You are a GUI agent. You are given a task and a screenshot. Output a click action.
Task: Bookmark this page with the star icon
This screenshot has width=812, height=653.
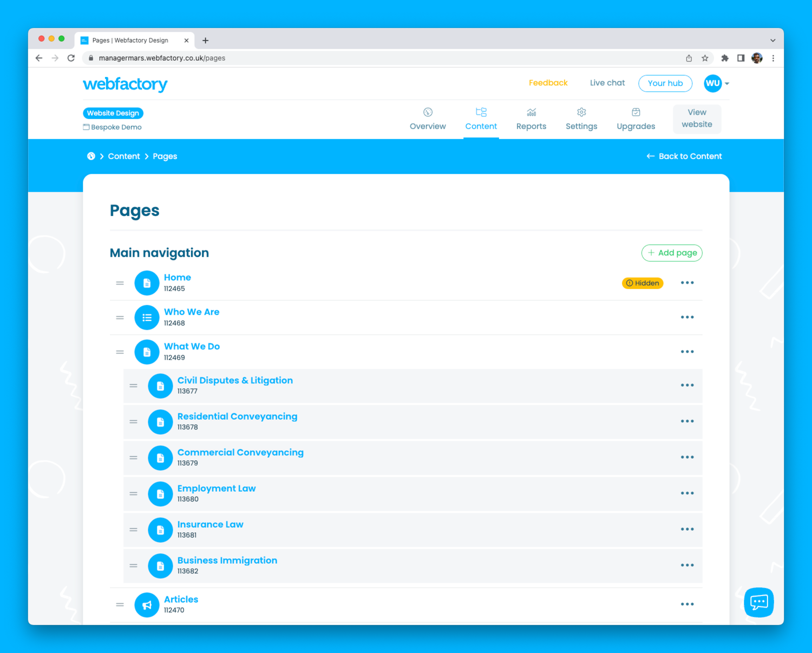[x=705, y=58]
